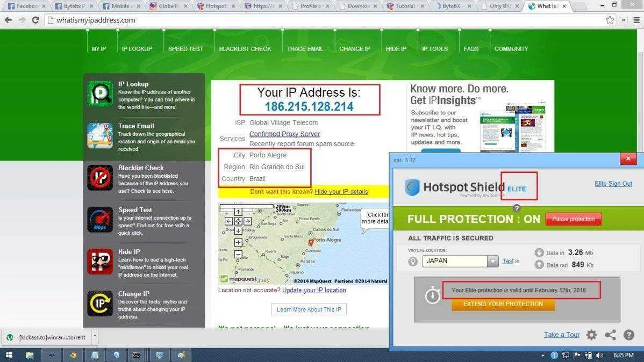Screen dimensions: 644x362
Task: Open the Speed Test gauge icon
Action: (x=100, y=220)
